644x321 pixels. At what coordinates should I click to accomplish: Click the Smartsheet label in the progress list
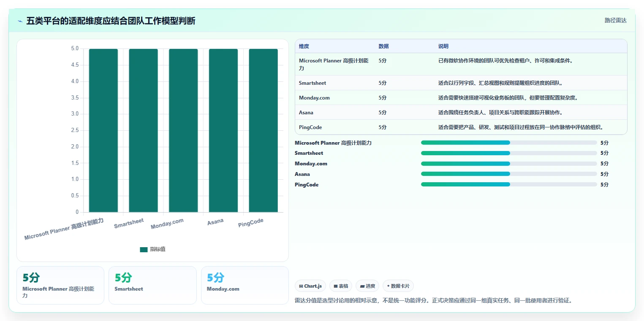coord(309,153)
